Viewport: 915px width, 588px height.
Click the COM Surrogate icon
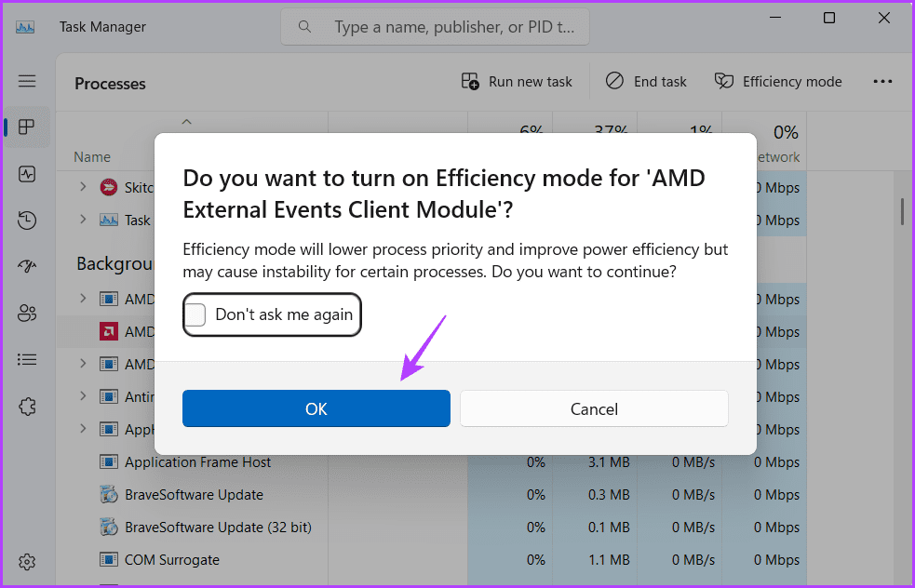tap(109, 560)
